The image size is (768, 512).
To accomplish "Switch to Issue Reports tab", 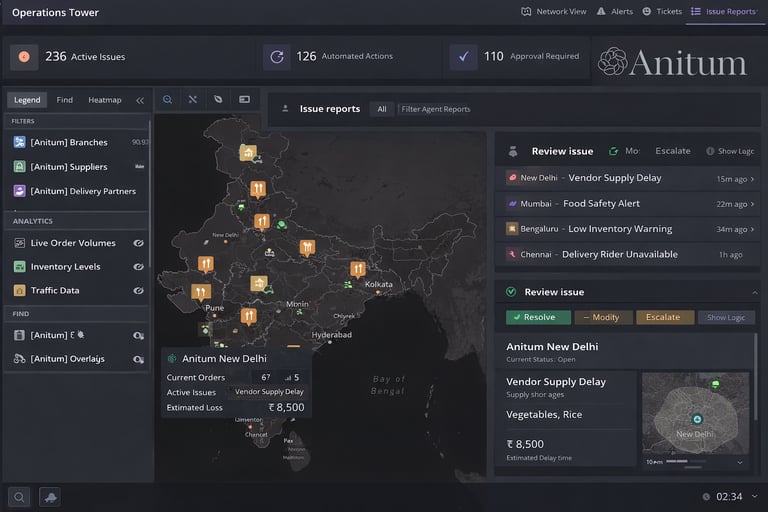I will point(724,11).
